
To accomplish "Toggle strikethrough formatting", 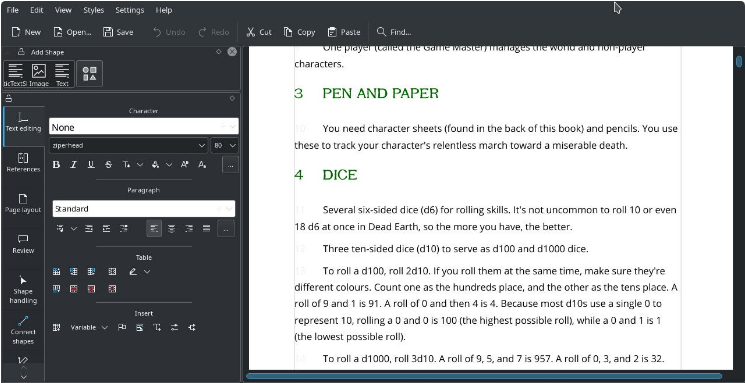I will (109, 164).
